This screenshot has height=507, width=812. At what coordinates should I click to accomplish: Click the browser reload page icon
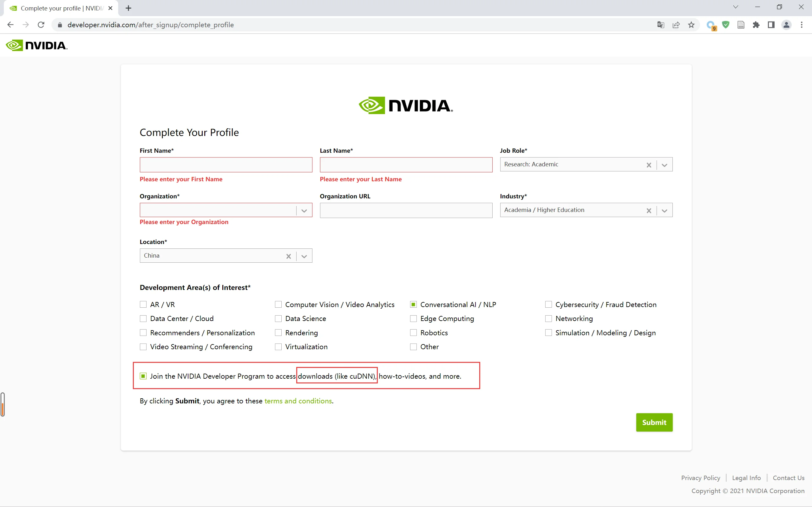click(x=41, y=25)
